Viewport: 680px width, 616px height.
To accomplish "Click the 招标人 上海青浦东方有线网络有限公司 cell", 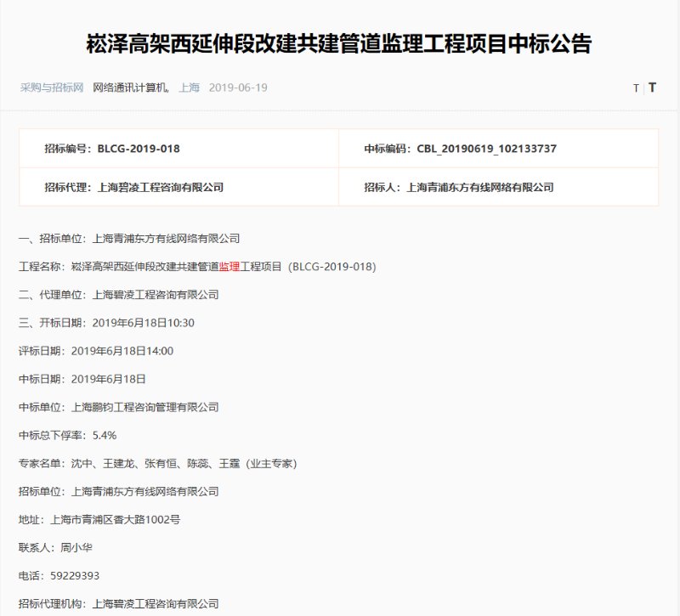I will point(458,187).
